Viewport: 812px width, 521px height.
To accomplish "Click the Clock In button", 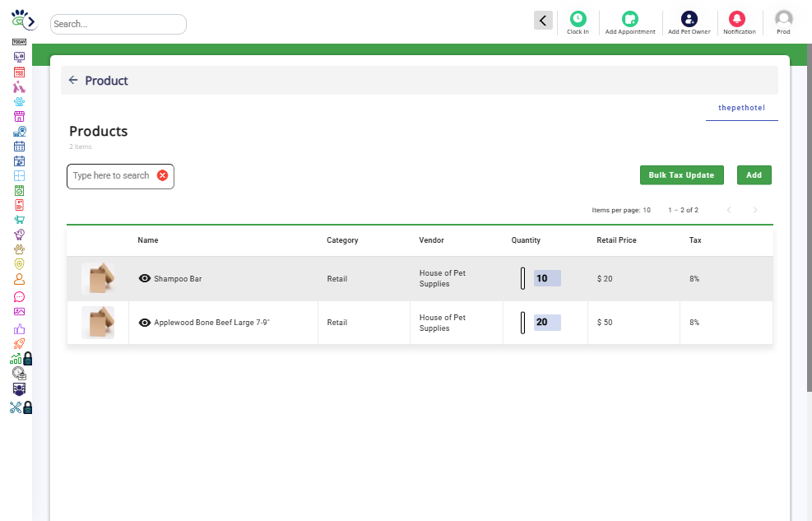I will click(x=578, y=23).
